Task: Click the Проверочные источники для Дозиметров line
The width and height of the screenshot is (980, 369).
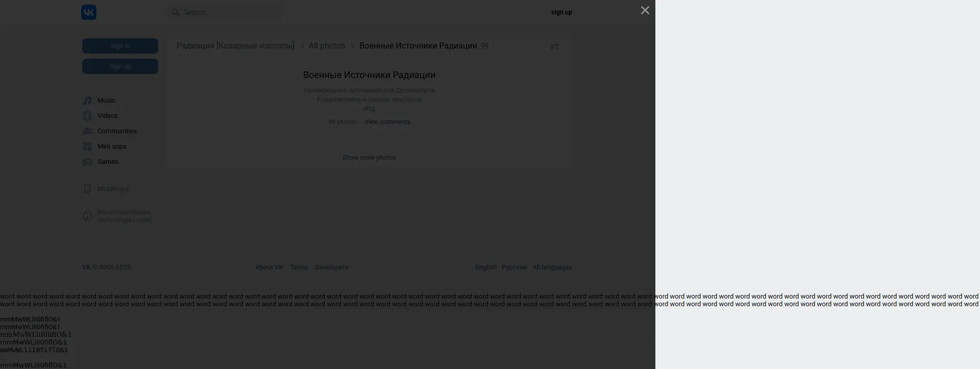Action: 369,90
